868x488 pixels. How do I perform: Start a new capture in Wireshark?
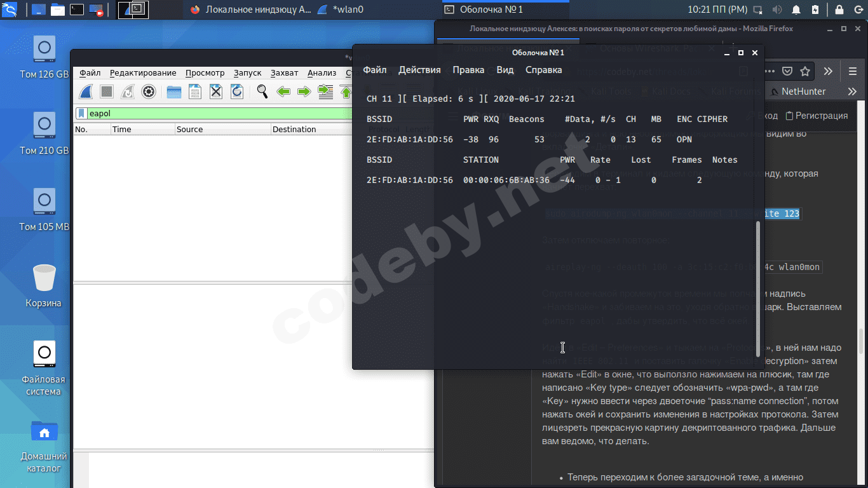(86, 91)
